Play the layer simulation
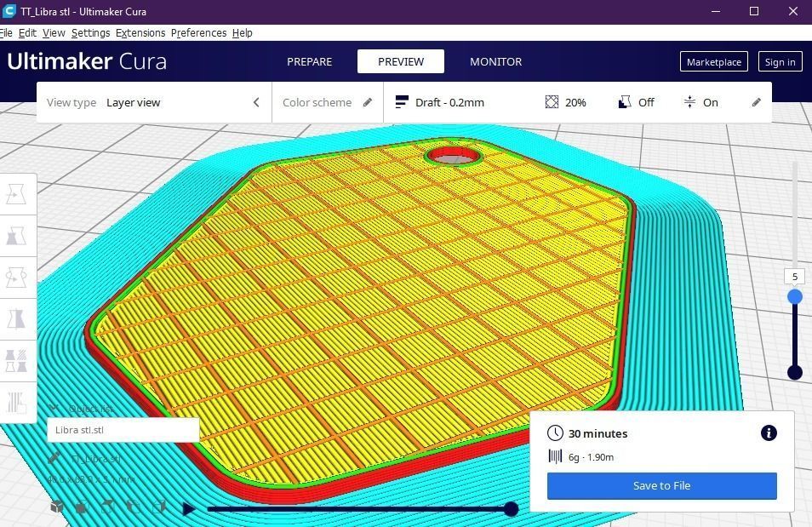The height and width of the screenshot is (527, 812). [x=189, y=509]
